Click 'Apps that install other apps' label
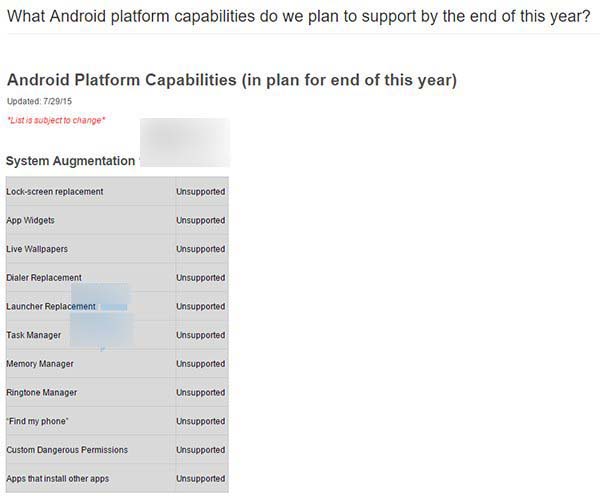600x497 pixels. pos(58,479)
